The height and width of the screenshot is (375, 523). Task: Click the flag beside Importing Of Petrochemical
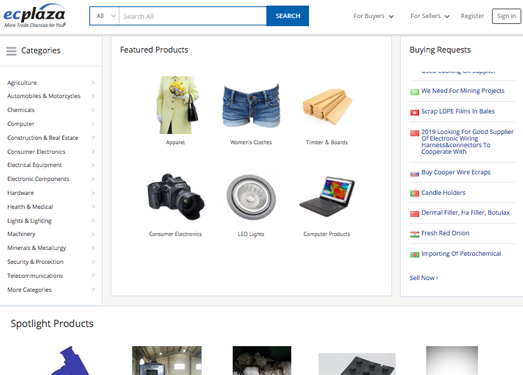coord(414,255)
